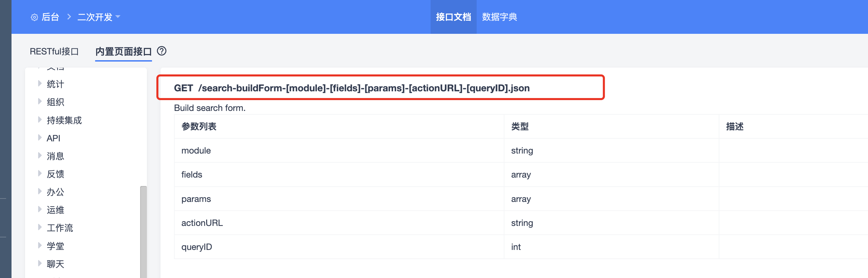
Task: Click the params parameter cell
Action: [339, 199]
